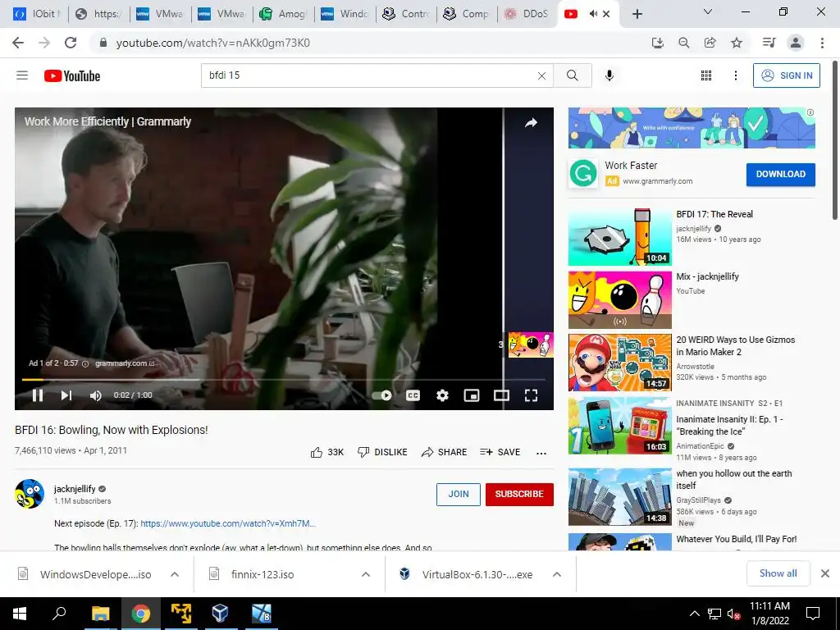This screenshot has height=630, width=840.
Task: Open the Windows Start menu
Action: pyautogui.click(x=20, y=614)
